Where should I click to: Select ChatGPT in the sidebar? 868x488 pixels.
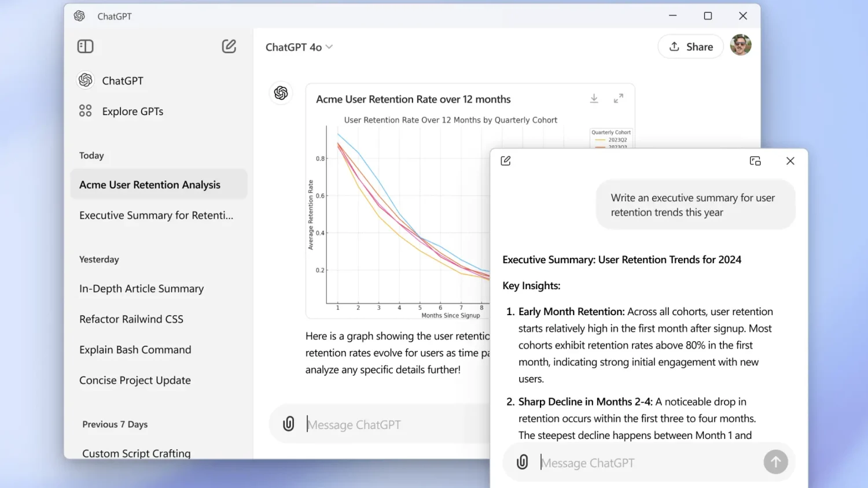click(122, 81)
